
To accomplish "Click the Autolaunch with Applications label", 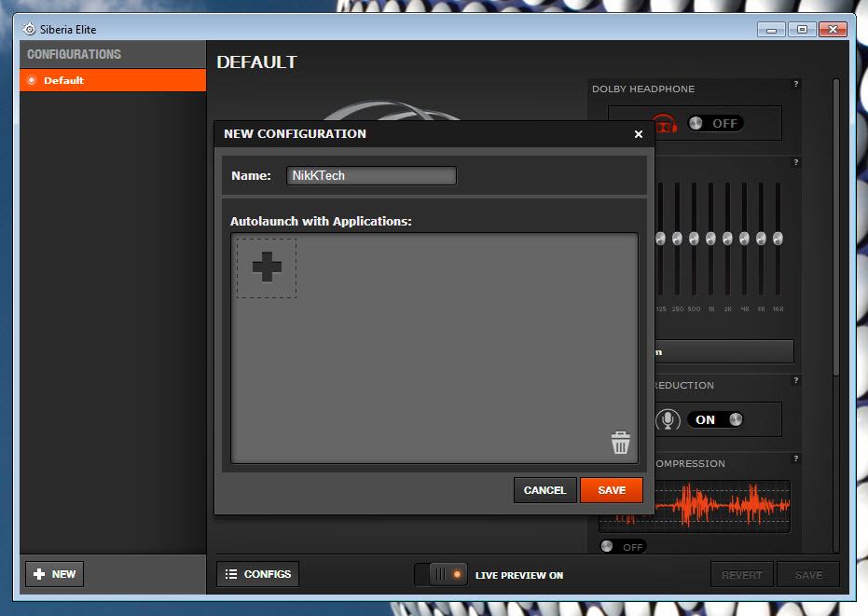I will (x=321, y=222).
